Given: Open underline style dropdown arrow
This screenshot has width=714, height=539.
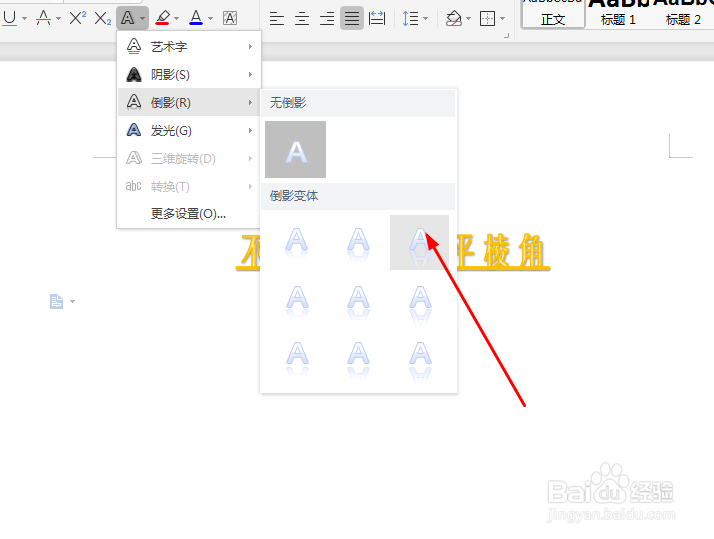Looking at the screenshot, I should pos(25,19).
